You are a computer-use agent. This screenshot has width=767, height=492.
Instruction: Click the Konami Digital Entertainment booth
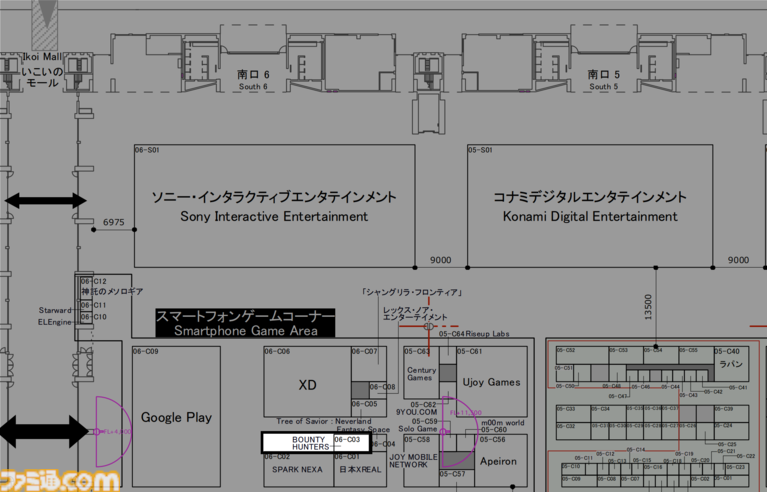click(590, 206)
